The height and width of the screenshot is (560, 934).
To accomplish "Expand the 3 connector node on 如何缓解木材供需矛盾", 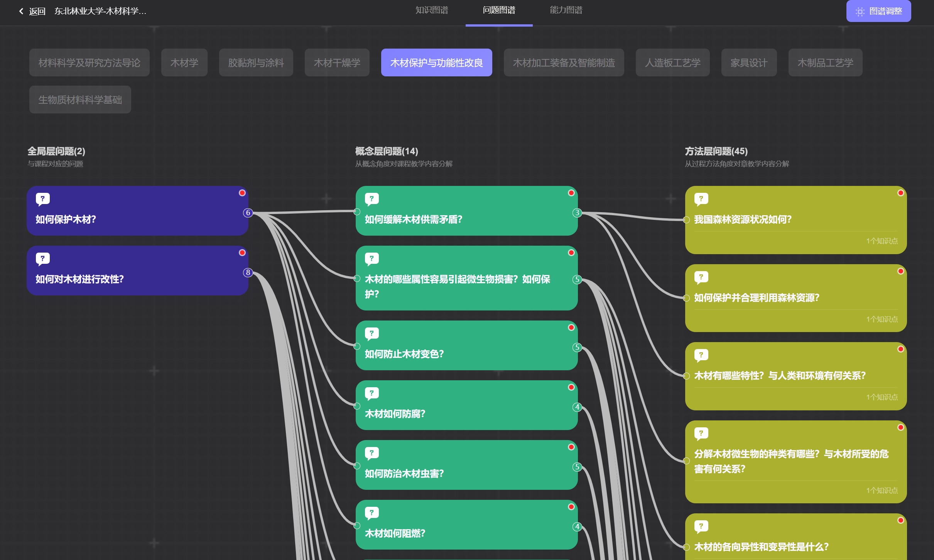I will (x=577, y=213).
